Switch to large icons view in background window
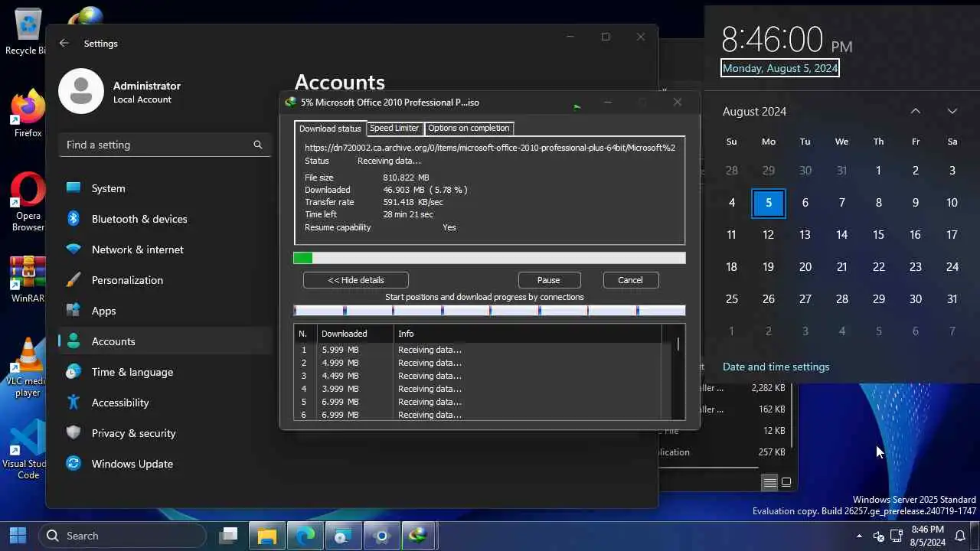This screenshot has height=551, width=980. 786,482
